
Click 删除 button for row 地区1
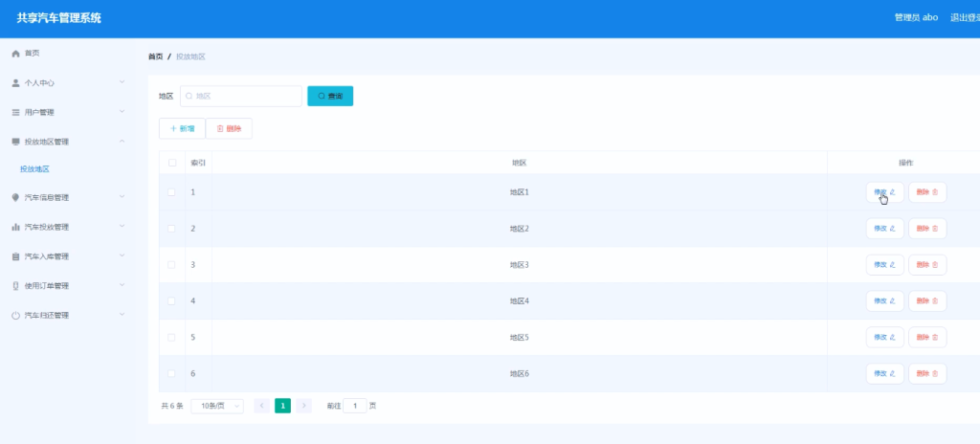(x=926, y=192)
